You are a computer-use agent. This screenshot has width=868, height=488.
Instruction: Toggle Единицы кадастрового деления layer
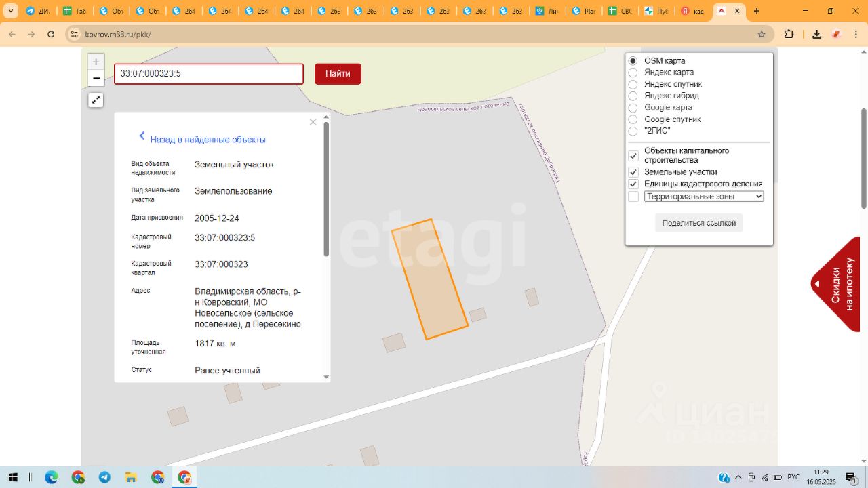(633, 184)
